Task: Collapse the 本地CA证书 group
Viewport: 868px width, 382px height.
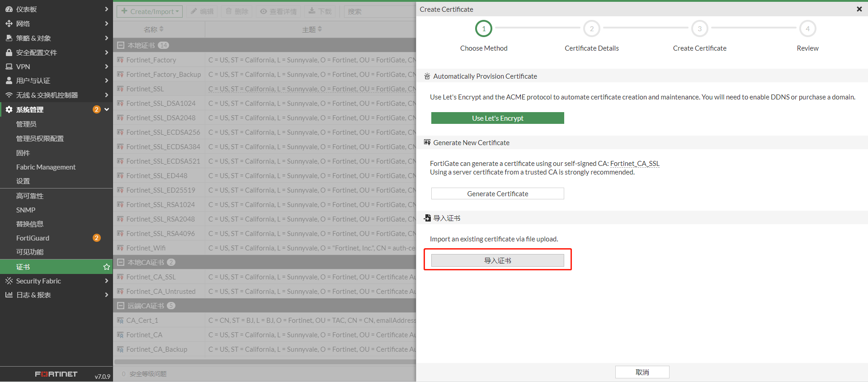Action: pyautogui.click(x=121, y=262)
